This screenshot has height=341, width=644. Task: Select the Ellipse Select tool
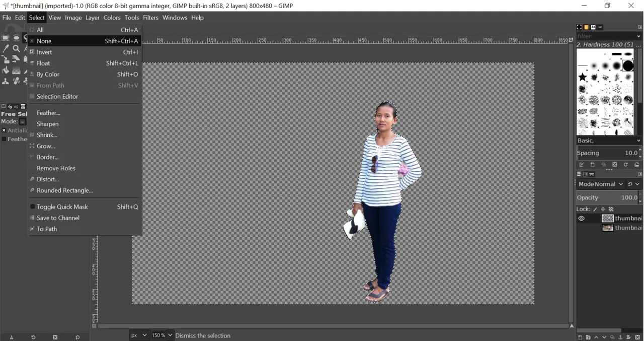pos(16,38)
